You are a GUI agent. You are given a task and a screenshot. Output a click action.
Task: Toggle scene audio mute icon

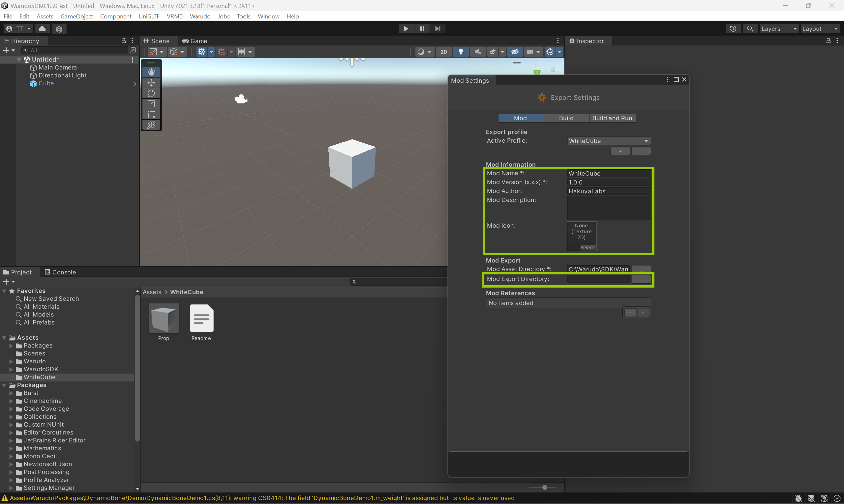coord(478,52)
